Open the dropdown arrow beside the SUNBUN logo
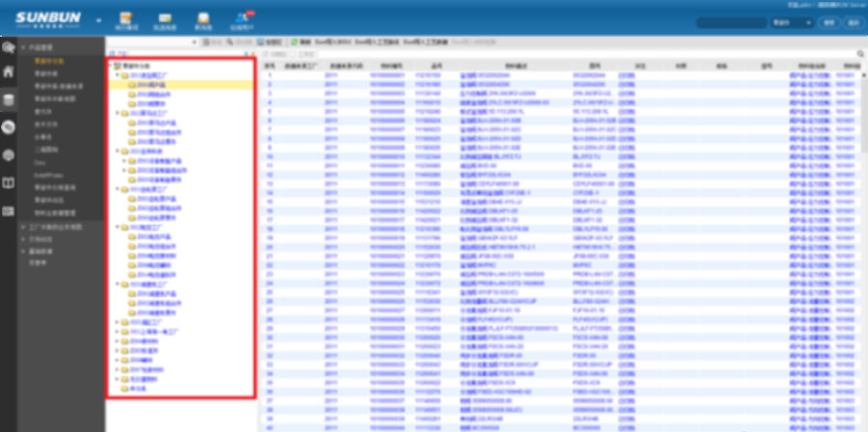The width and height of the screenshot is (868, 432). pyautogui.click(x=99, y=20)
